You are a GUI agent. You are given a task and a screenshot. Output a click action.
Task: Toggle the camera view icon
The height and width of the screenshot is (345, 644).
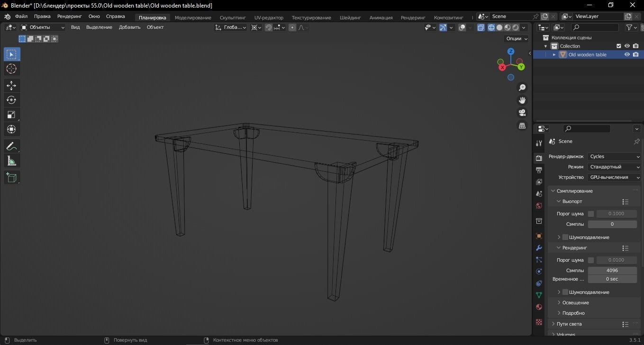[522, 113]
